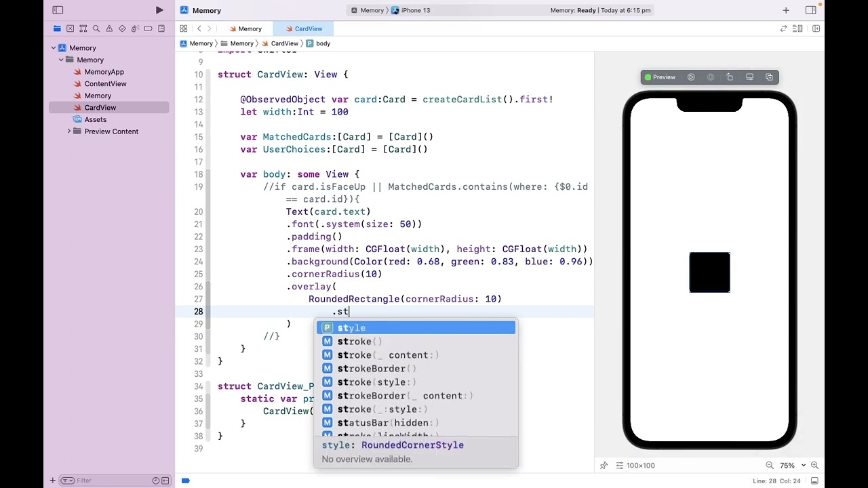This screenshot has height=488, width=868.
Task: Choose 'strokeBorder()' completion
Action: (416, 369)
